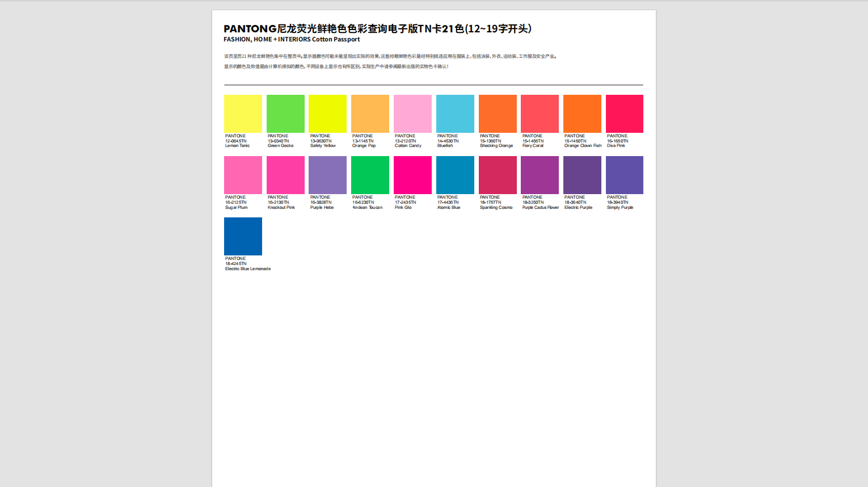This screenshot has width=868, height=487.
Task: Click the code text "13-0340TN"
Action: (x=278, y=141)
